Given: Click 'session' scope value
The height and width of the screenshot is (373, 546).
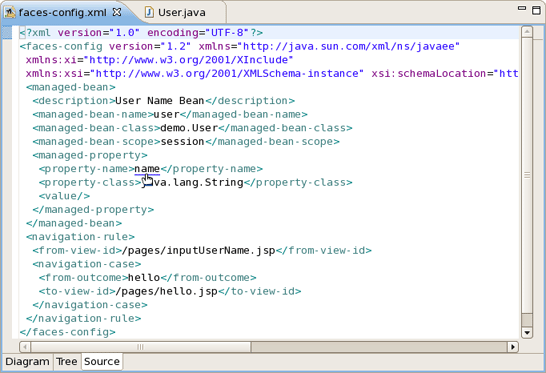Looking at the screenshot, I should (182, 142).
